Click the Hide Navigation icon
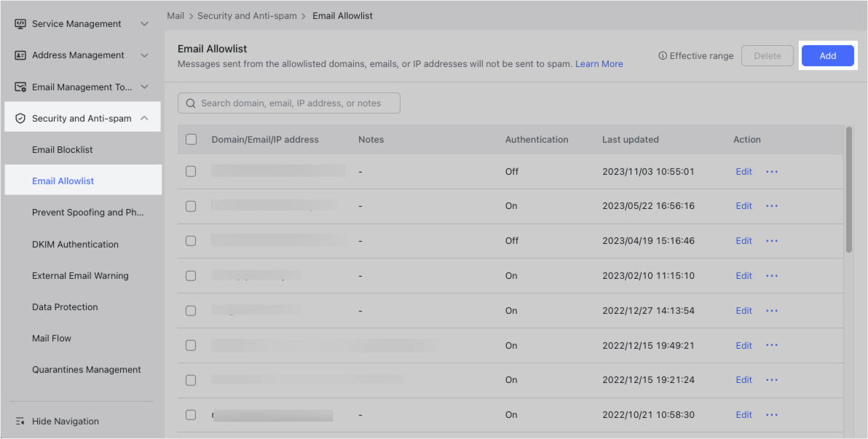This screenshot has height=439, width=868. coord(20,421)
